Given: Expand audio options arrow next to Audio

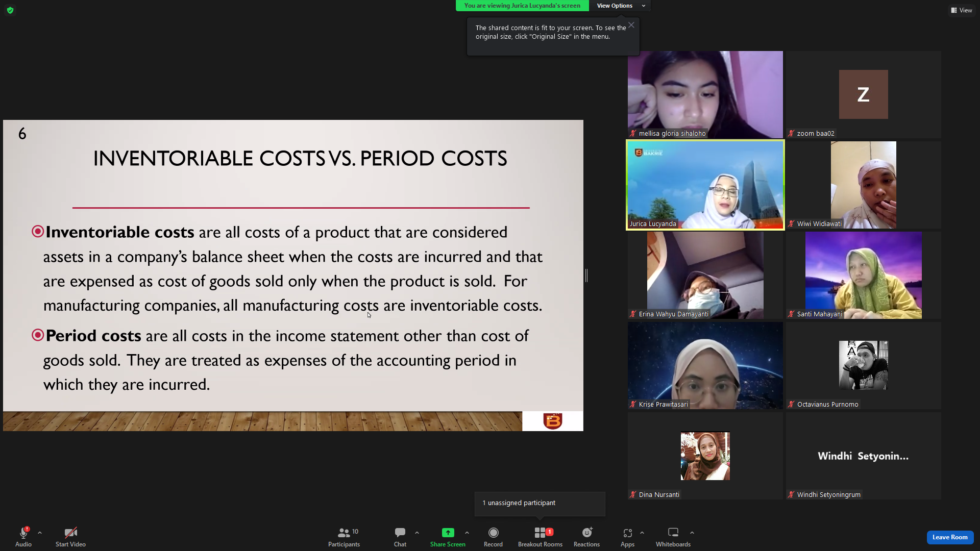Looking at the screenshot, I should pos(40,533).
